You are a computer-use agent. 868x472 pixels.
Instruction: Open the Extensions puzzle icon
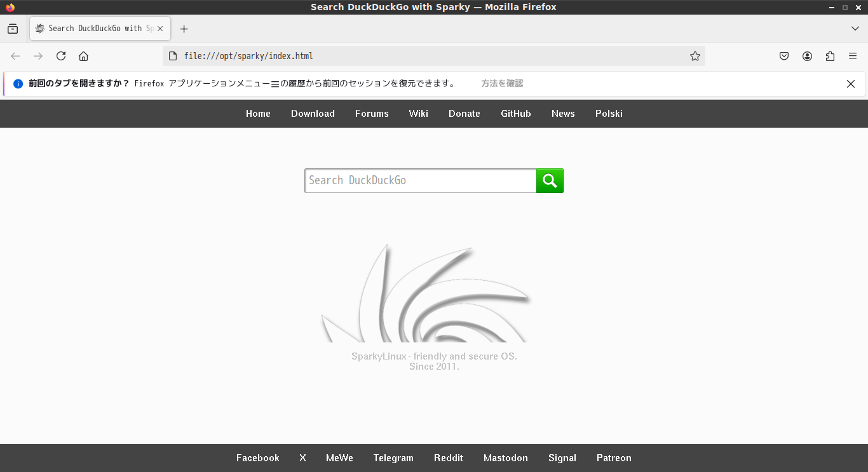[830, 56]
